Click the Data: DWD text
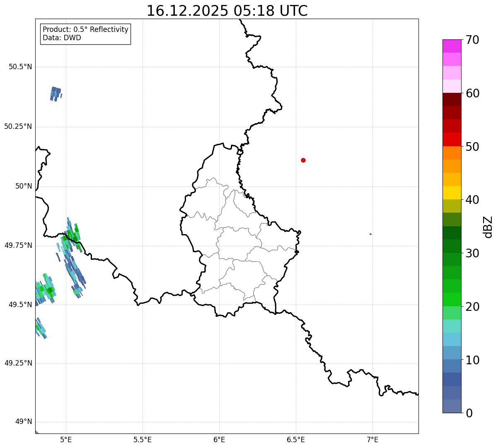This screenshot has height=448, width=498. pos(62,38)
